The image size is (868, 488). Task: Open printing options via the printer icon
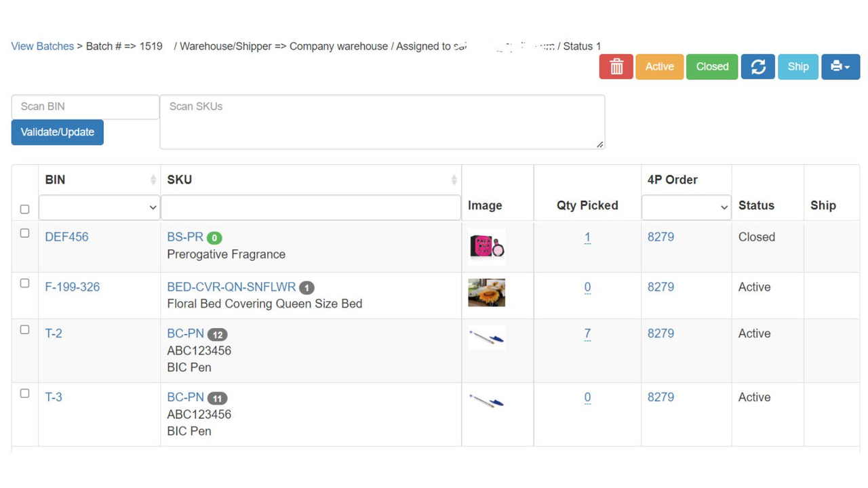(836, 66)
